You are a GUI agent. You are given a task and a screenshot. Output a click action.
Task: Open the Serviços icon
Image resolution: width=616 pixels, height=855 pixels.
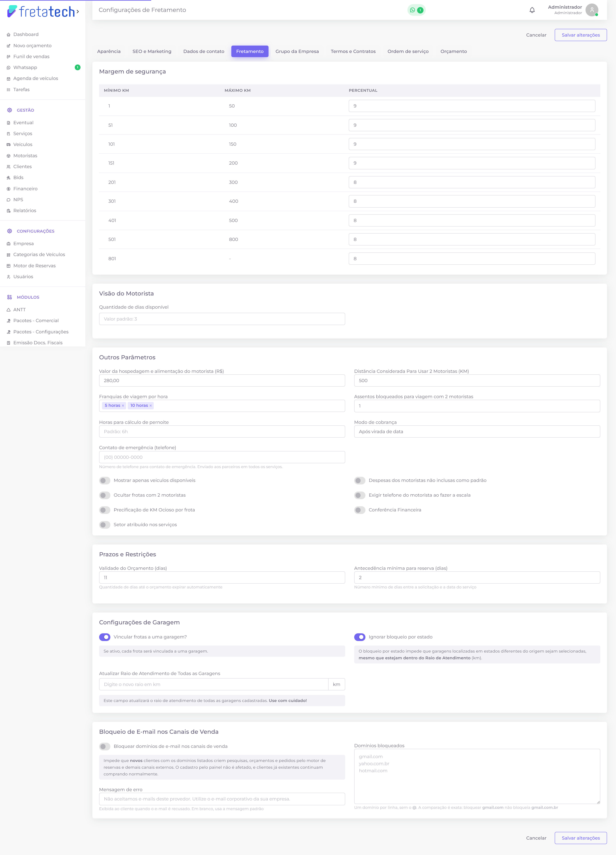coord(9,134)
